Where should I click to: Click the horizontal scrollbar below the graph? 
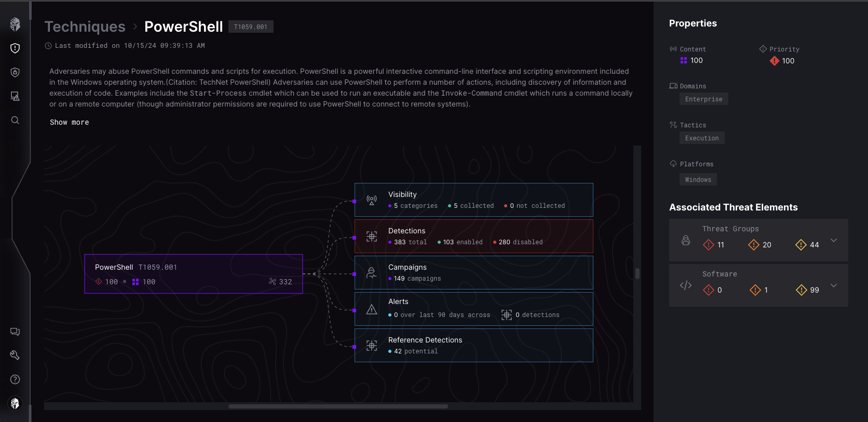point(337,406)
